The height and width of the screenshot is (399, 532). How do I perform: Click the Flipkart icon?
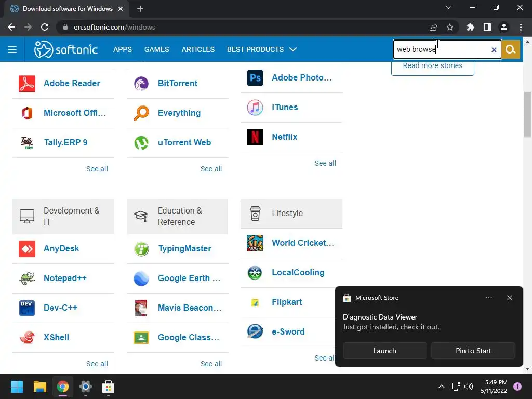(255, 302)
